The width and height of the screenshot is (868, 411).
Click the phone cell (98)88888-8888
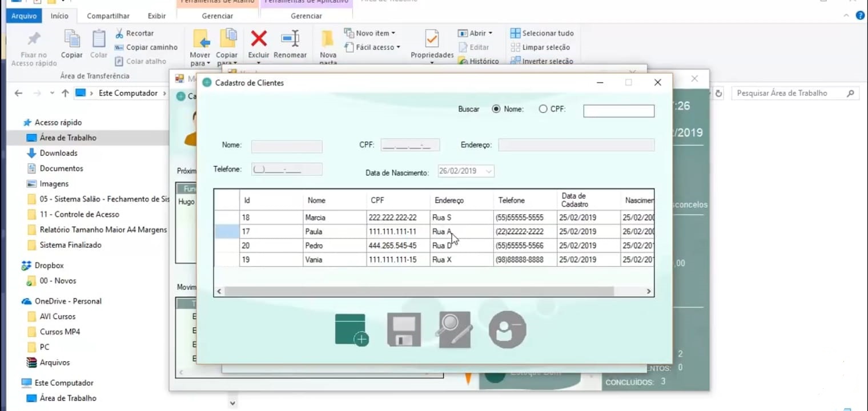tap(525, 260)
